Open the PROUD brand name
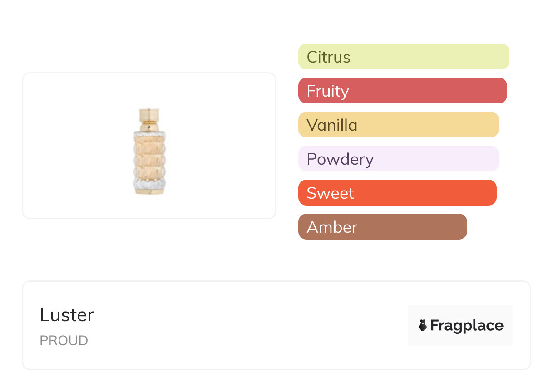 click(64, 341)
